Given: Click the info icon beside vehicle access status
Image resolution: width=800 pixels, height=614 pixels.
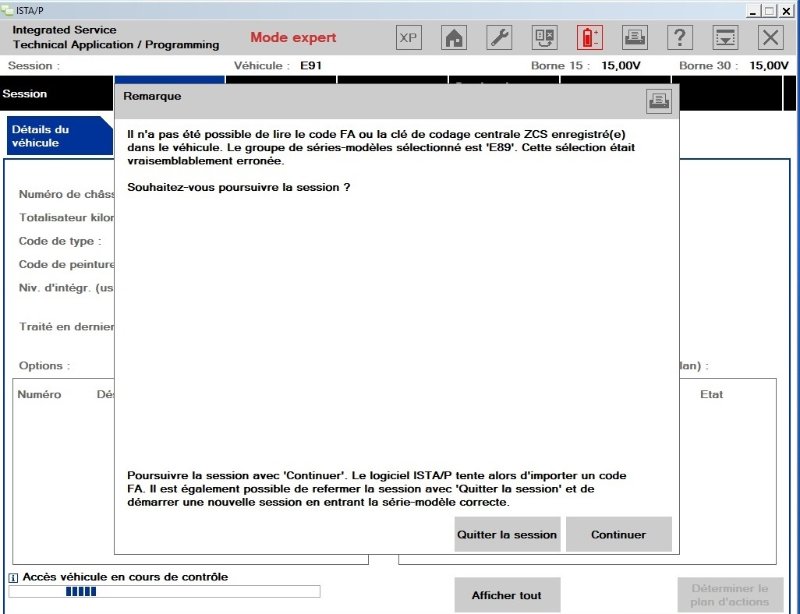Looking at the screenshot, I should [13, 578].
